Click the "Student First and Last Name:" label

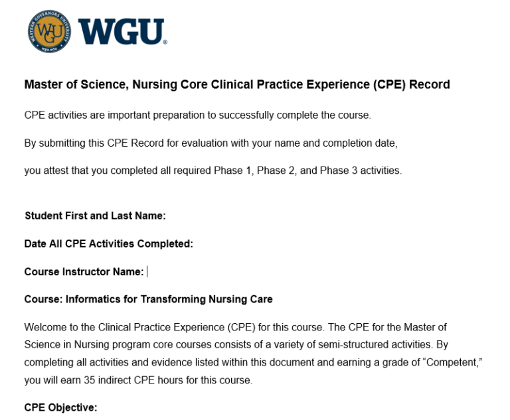[95, 216]
